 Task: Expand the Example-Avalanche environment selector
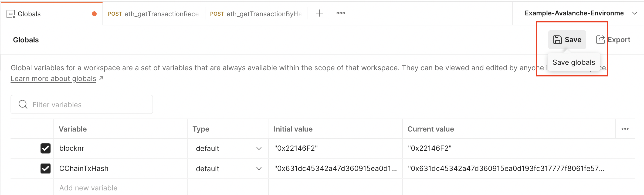pos(635,13)
